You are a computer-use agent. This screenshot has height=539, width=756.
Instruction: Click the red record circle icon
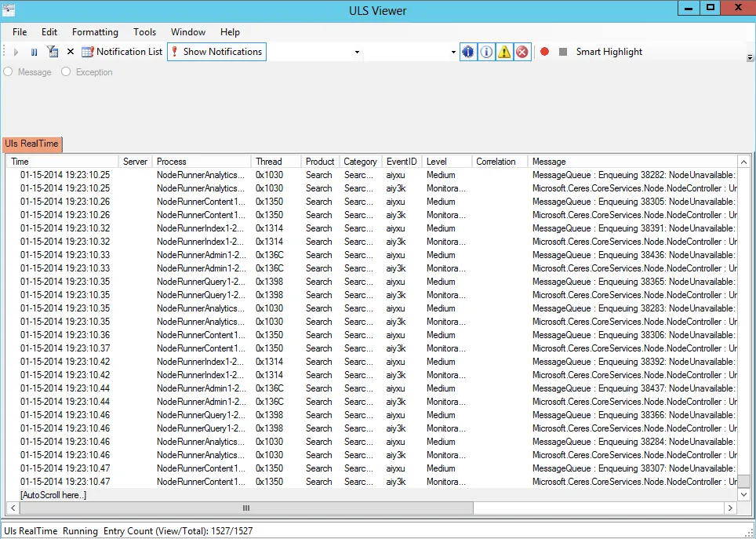click(545, 52)
